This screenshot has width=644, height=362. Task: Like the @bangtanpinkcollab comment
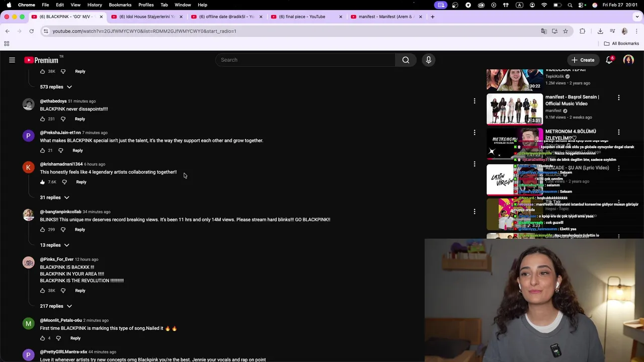(43, 230)
